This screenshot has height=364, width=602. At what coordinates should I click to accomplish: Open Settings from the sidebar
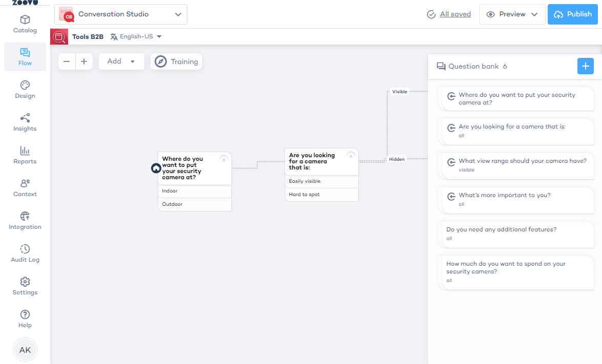pyautogui.click(x=25, y=286)
